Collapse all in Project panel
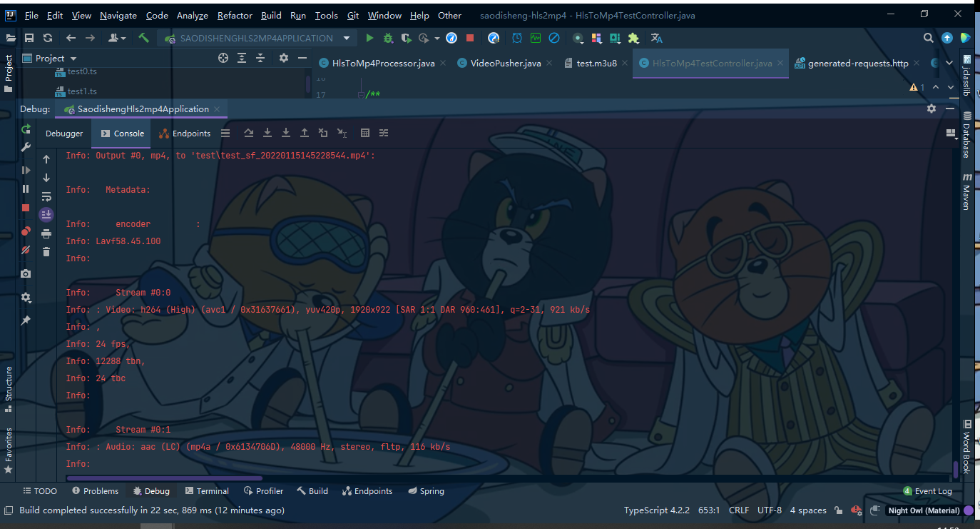Image resolution: width=980 pixels, height=529 pixels. 260,58
